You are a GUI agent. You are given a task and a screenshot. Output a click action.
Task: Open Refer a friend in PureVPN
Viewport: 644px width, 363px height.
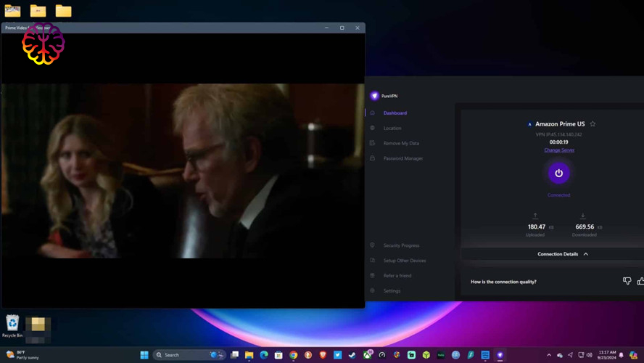(x=397, y=276)
